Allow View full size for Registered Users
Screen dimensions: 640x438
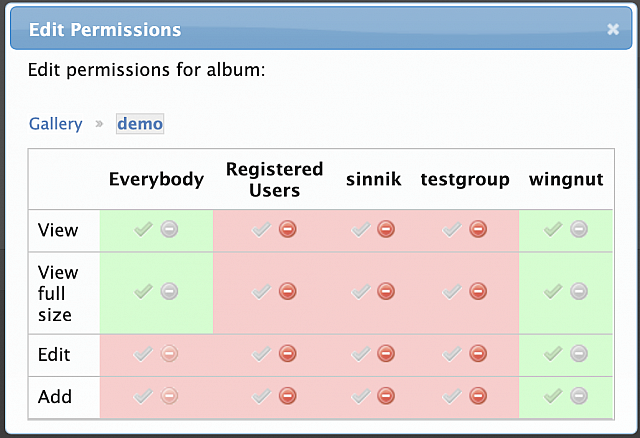(x=261, y=291)
